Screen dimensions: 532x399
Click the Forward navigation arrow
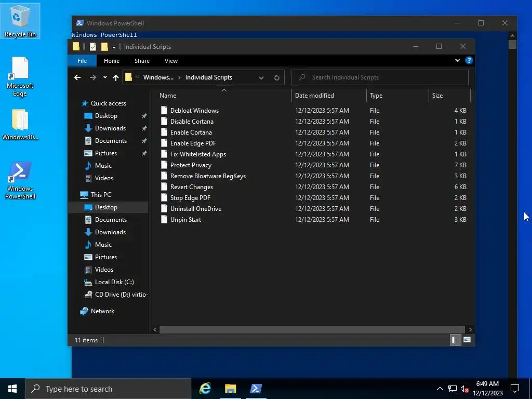tap(92, 77)
